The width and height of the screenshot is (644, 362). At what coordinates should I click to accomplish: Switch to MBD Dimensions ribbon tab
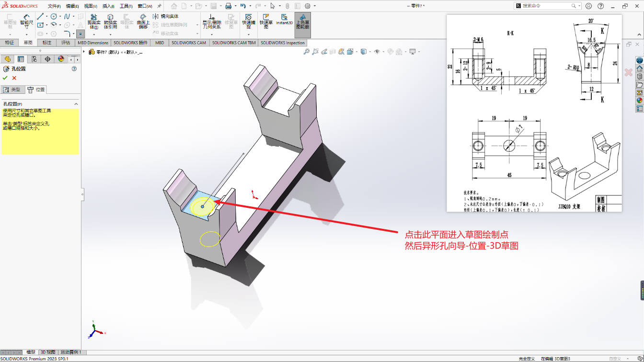93,43
